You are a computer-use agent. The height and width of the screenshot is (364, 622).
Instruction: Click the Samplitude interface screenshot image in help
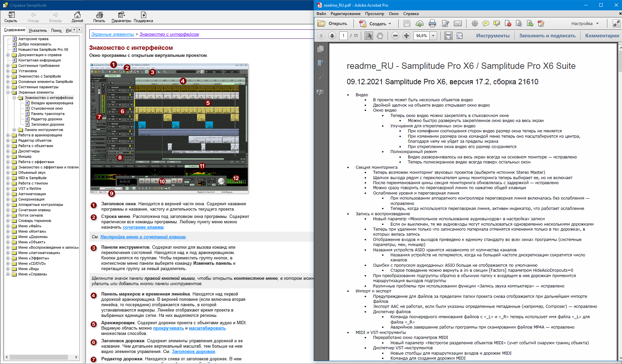click(169, 128)
